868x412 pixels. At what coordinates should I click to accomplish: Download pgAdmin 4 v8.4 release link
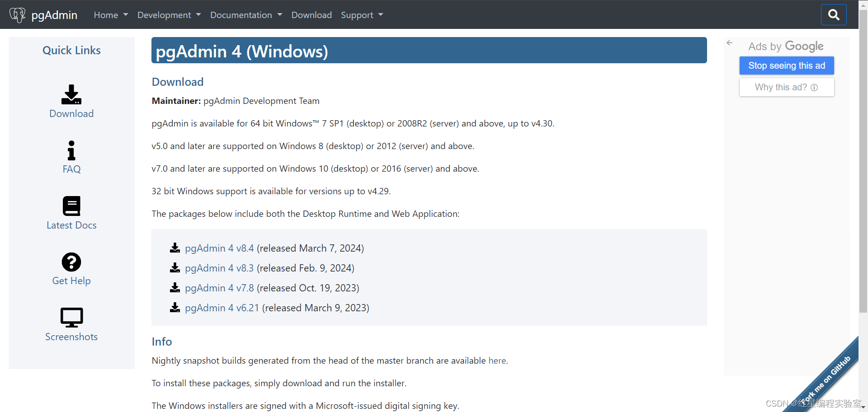click(219, 248)
